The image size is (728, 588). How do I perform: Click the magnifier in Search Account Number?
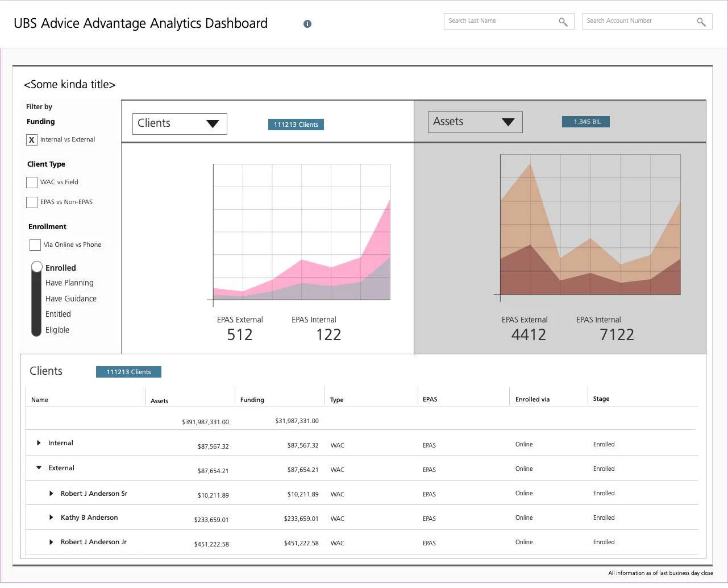(x=701, y=22)
